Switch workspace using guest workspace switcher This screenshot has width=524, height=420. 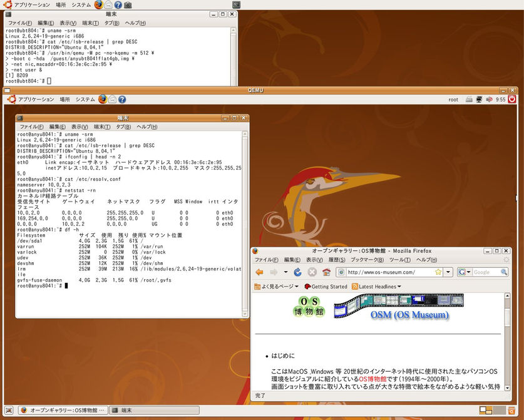(x=492, y=410)
